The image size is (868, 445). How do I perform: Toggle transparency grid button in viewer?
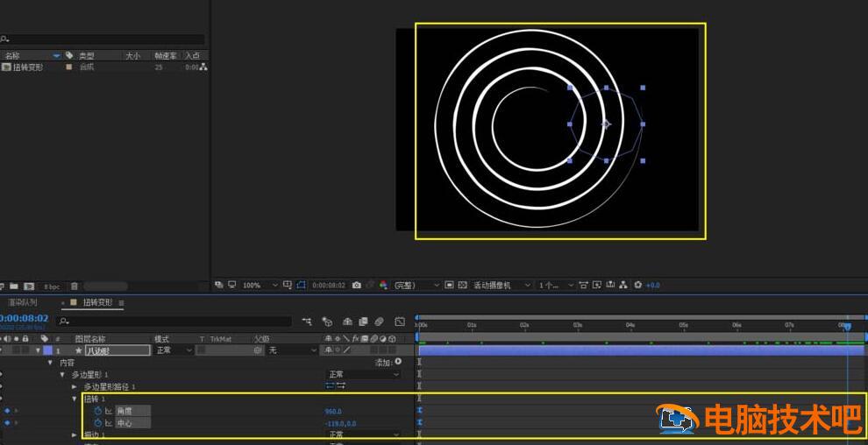pyautogui.click(x=462, y=286)
